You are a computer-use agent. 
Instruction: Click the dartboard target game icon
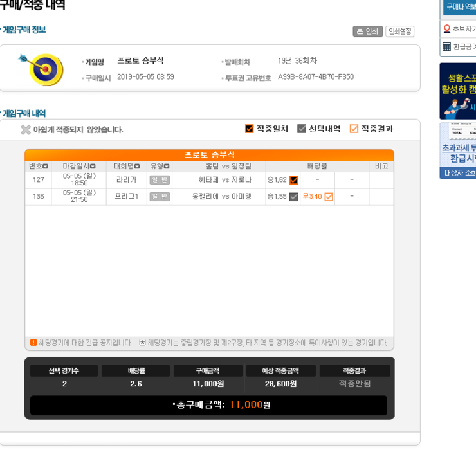[42, 69]
